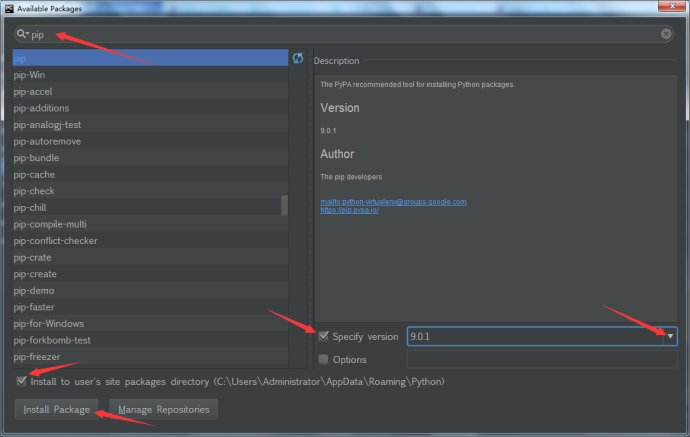
Task: Click in the package search field
Action: click(343, 34)
